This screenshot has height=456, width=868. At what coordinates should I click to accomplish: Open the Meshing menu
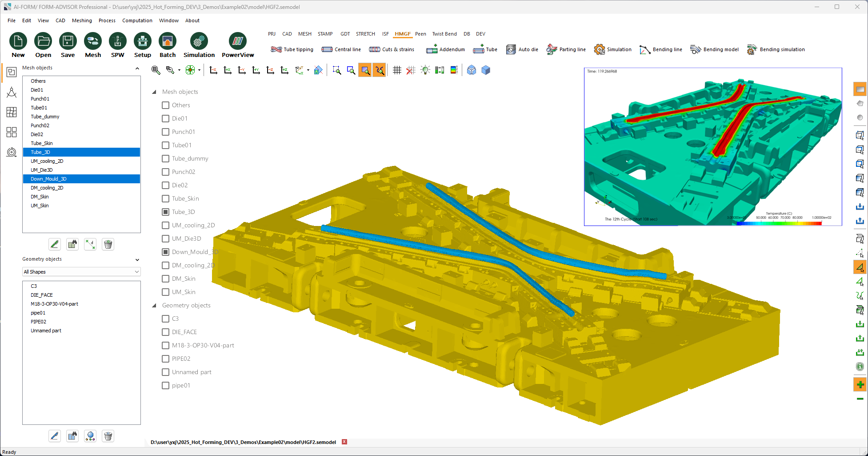[82, 20]
